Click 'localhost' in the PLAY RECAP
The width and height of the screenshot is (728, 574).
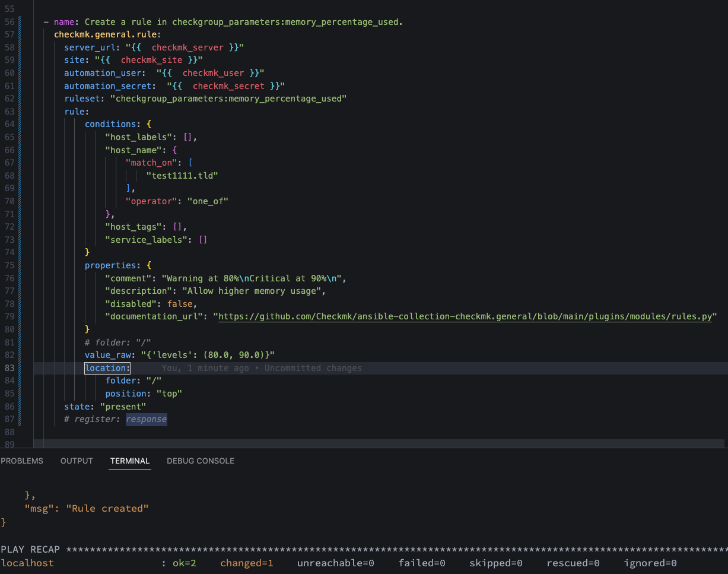coord(27,563)
